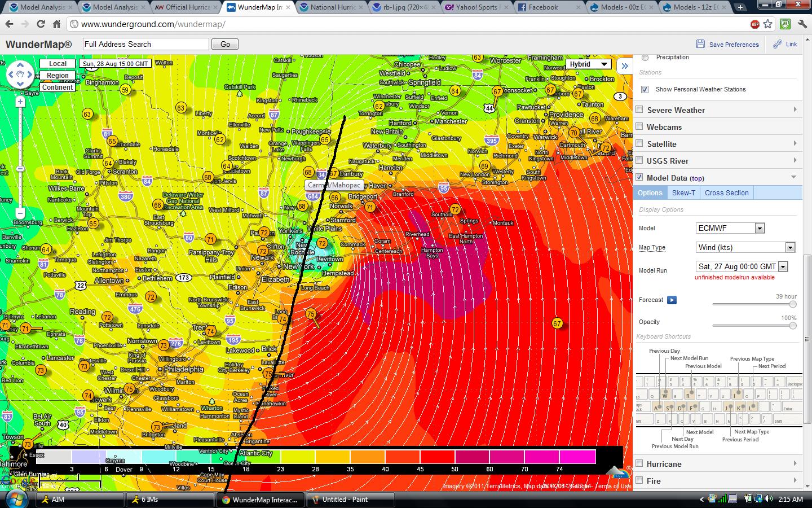Switch to the Cross Section tab

coord(726,192)
